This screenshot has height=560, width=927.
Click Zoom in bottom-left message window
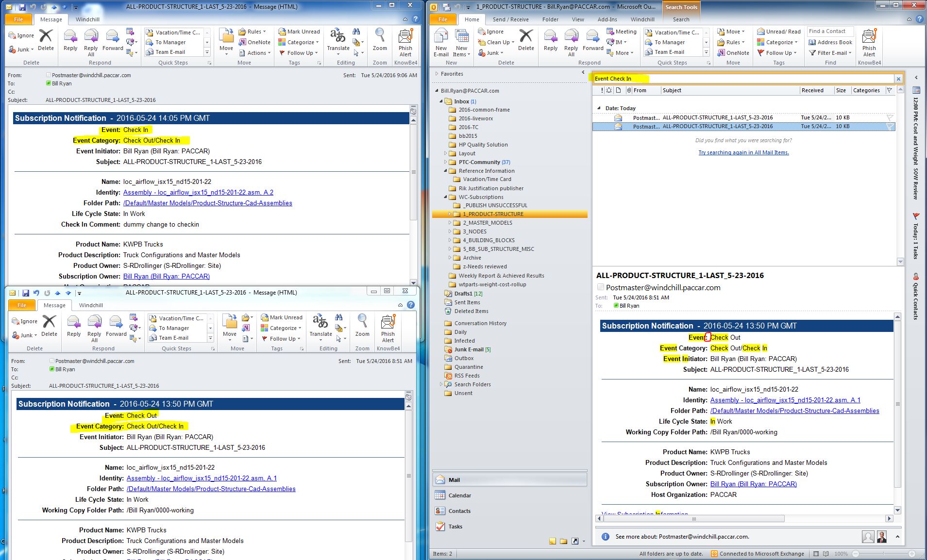coord(362,326)
